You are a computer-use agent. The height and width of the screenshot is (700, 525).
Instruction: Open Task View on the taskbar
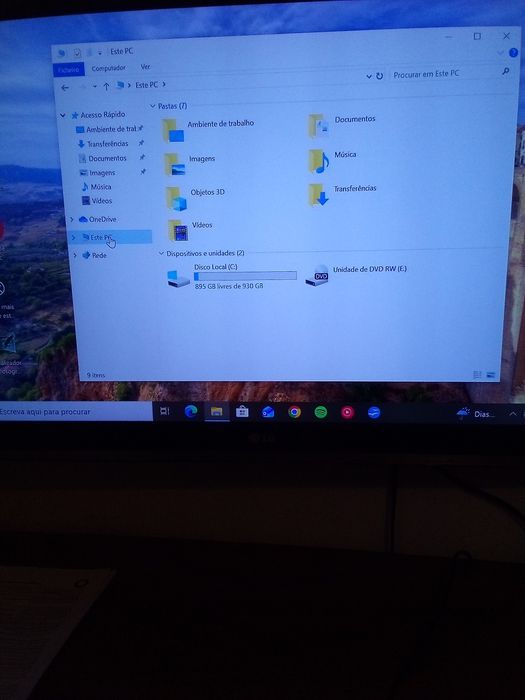165,411
